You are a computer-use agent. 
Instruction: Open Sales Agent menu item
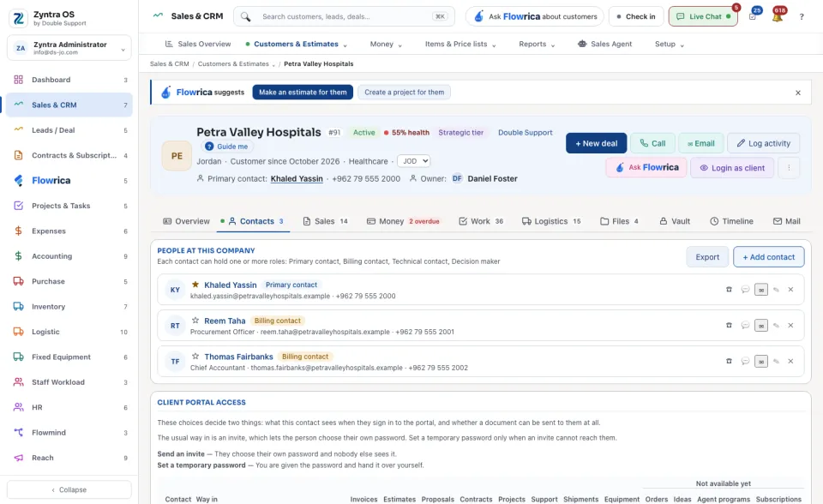click(604, 44)
